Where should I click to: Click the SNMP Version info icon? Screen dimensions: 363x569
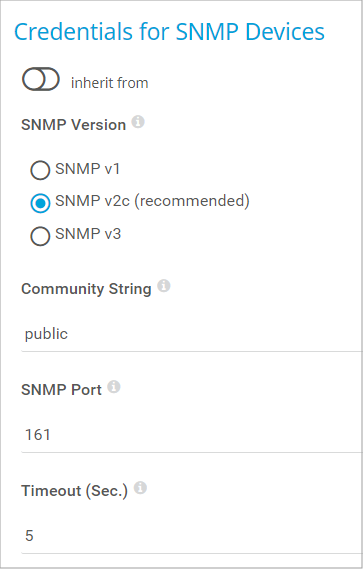[138, 122]
